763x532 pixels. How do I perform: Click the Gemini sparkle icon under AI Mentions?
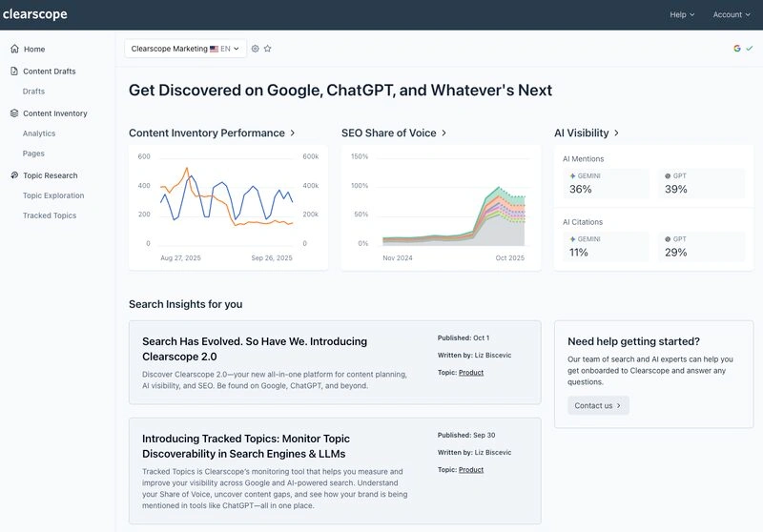(573, 176)
